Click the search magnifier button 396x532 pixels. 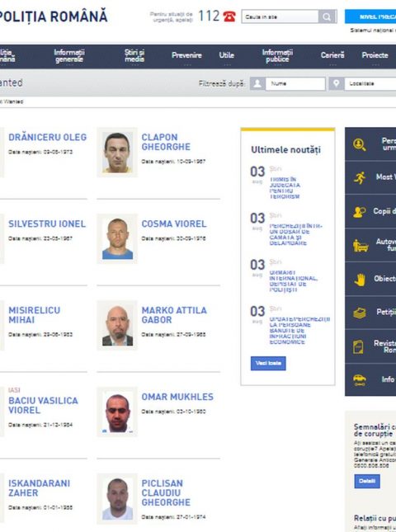pos(327,16)
